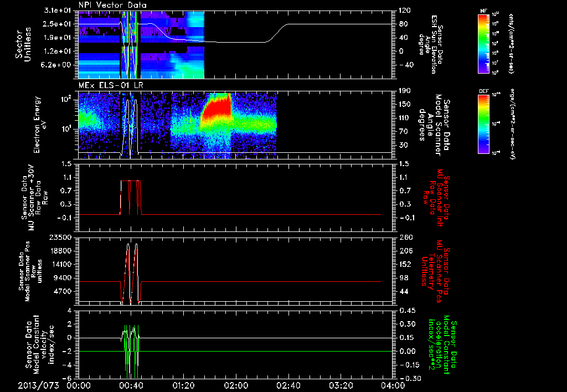Viewport: 567px width, 392px height.
Task: Click the 1.2e+01 sector tick value
Action: [x=58, y=51]
